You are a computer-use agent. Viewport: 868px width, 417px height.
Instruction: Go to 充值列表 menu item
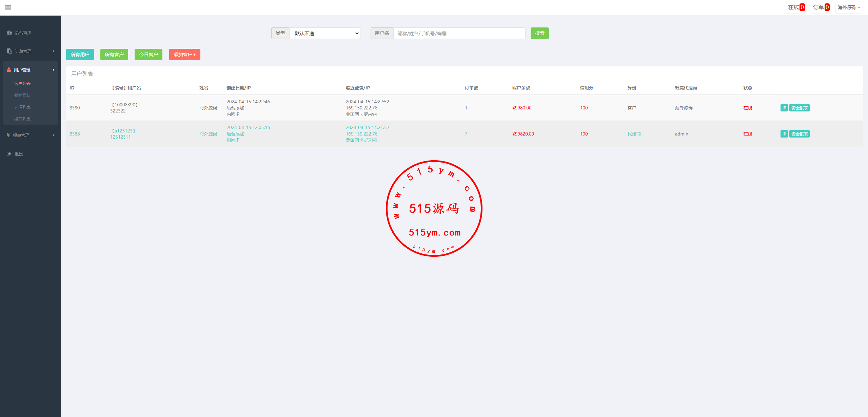click(22, 107)
